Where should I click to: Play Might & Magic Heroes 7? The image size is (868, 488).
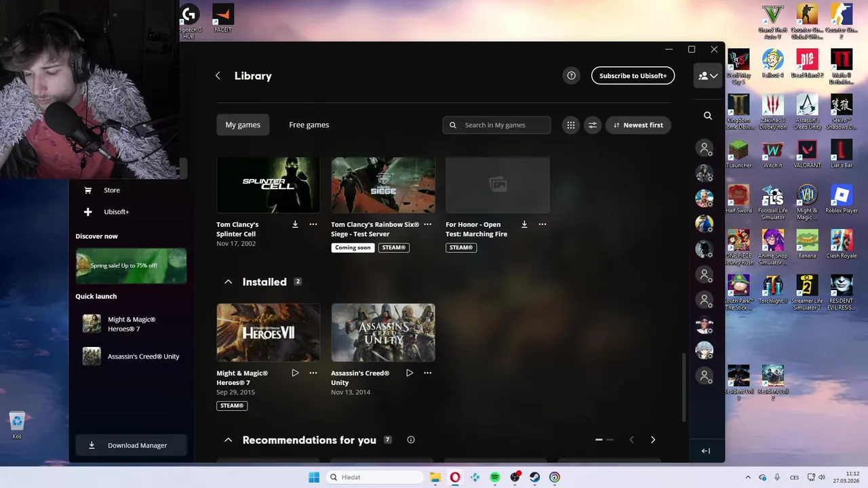(x=295, y=373)
